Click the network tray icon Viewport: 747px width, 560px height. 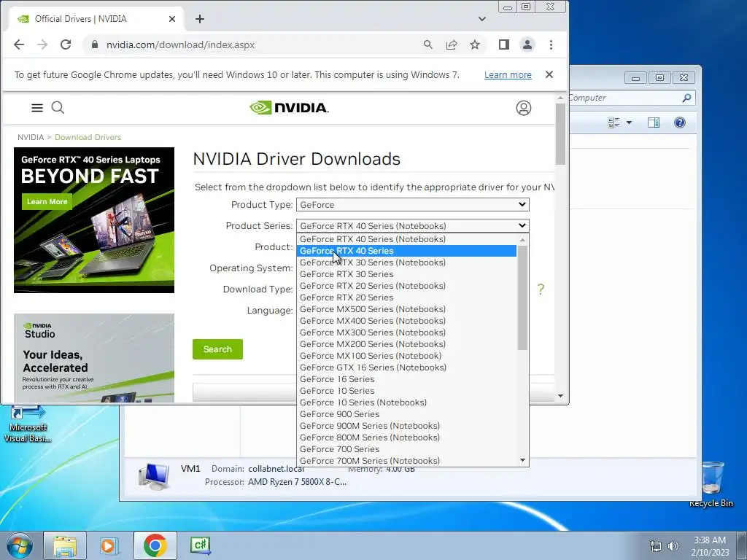[x=656, y=546]
